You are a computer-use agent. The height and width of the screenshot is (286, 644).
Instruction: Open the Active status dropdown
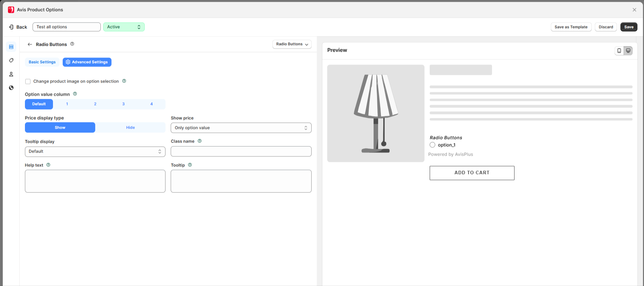pyautogui.click(x=124, y=27)
